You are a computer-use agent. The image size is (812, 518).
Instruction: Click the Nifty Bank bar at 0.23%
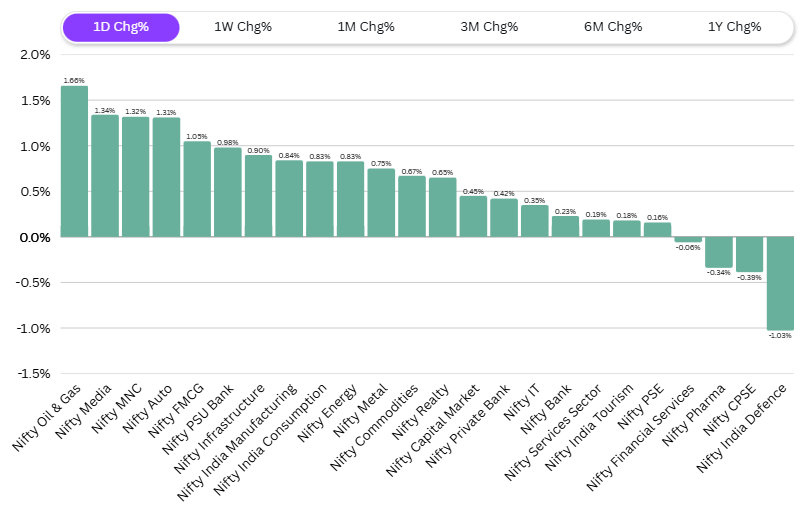tap(566, 226)
